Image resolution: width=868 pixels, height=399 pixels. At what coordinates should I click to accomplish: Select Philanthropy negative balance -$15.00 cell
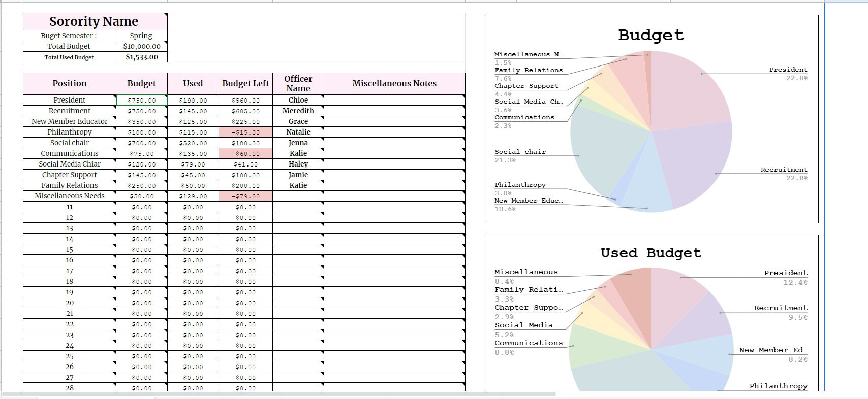pyautogui.click(x=245, y=132)
